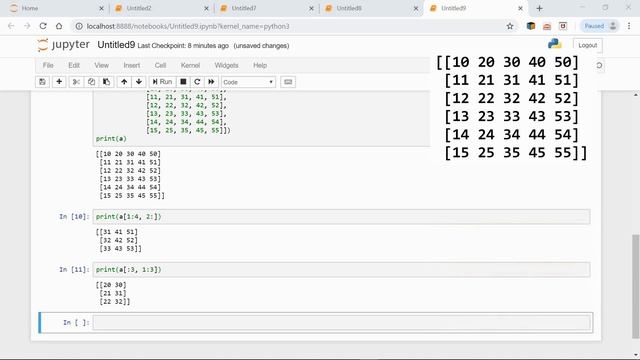Click the first browser extension icon

(x=531, y=26)
